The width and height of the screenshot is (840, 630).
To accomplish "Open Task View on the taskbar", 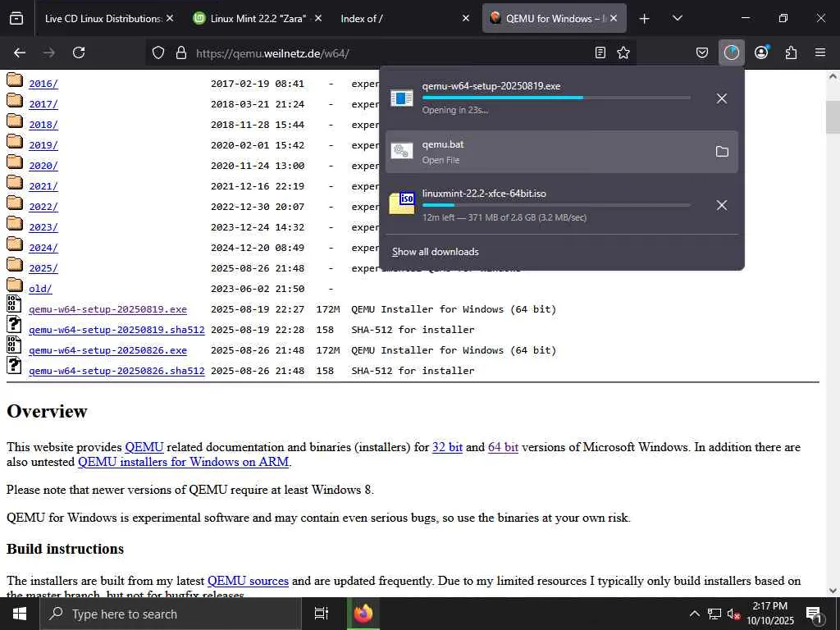I will pos(321,614).
